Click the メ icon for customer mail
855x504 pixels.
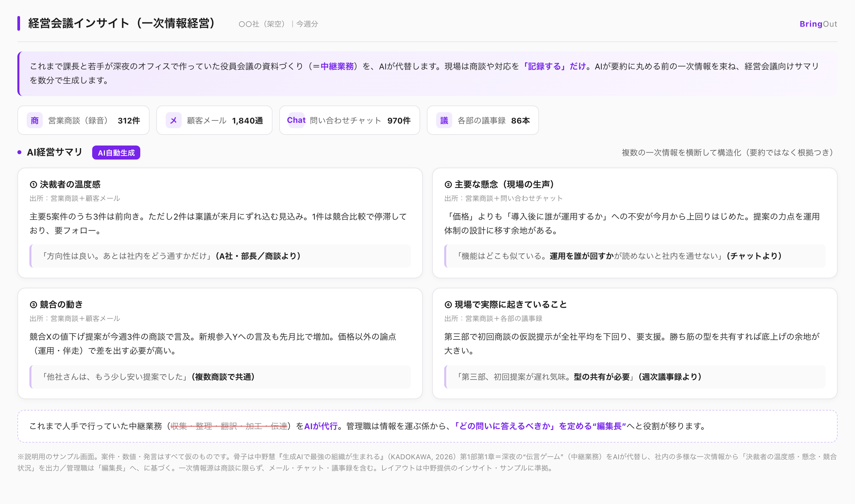[173, 120]
